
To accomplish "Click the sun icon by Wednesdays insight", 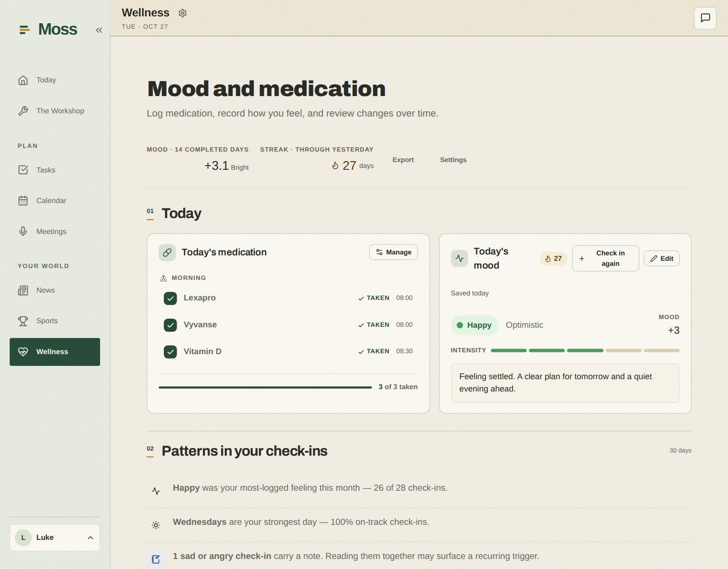I will tap(156, 525).
